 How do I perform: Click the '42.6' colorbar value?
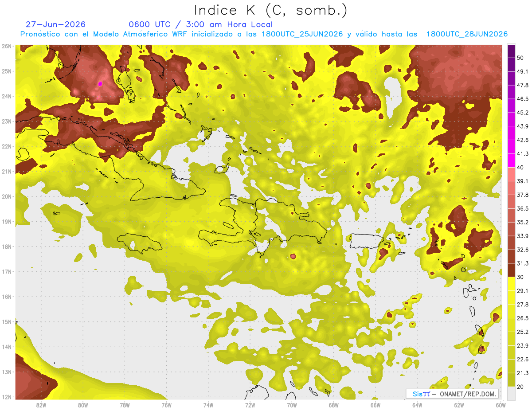(523, 140)
